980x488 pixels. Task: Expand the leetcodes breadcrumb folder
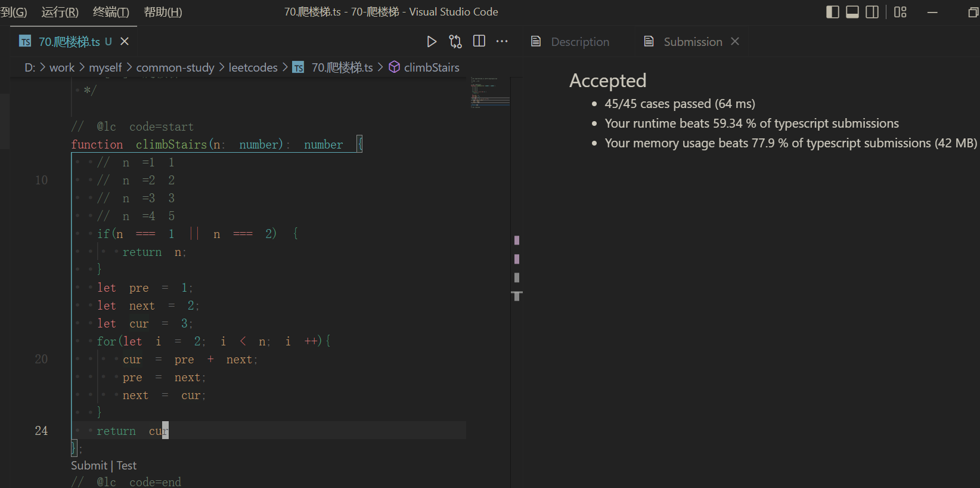[x=253, y=67]
